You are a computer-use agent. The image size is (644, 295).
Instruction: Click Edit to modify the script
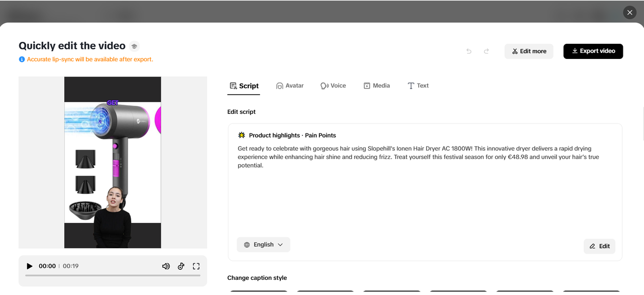599,246
